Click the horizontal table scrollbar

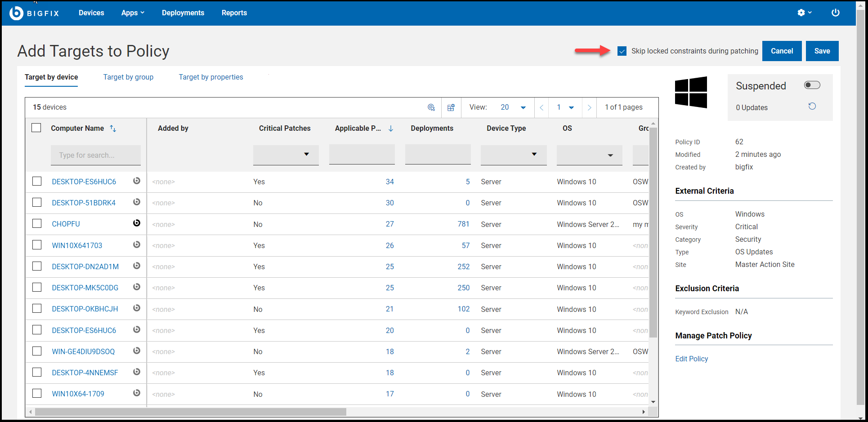191,412
